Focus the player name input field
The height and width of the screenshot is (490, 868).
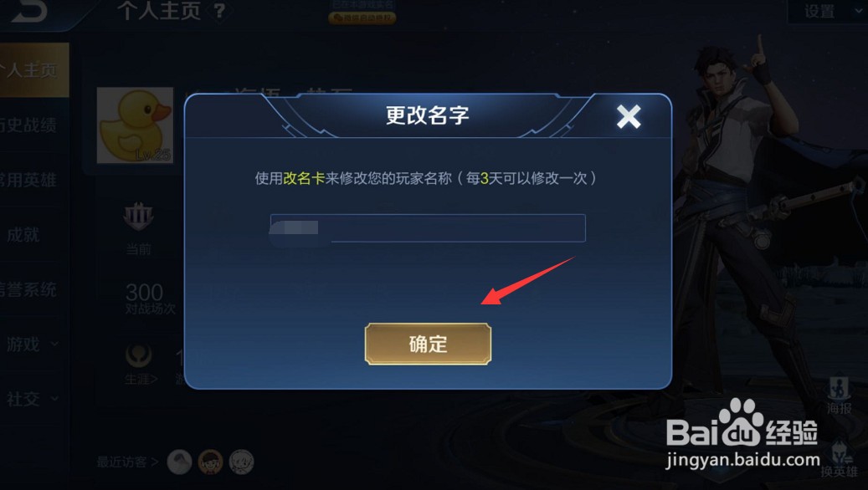(428, 227)
